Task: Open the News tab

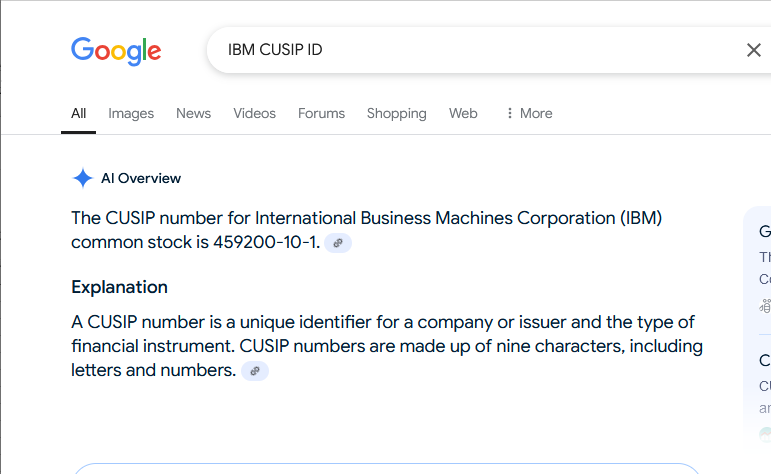Action: (193, 114)
